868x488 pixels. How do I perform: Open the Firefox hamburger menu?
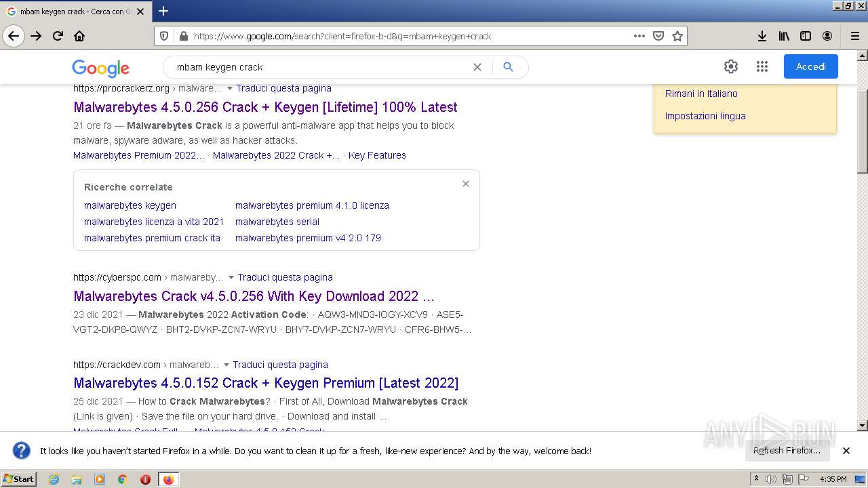(855, 36)
